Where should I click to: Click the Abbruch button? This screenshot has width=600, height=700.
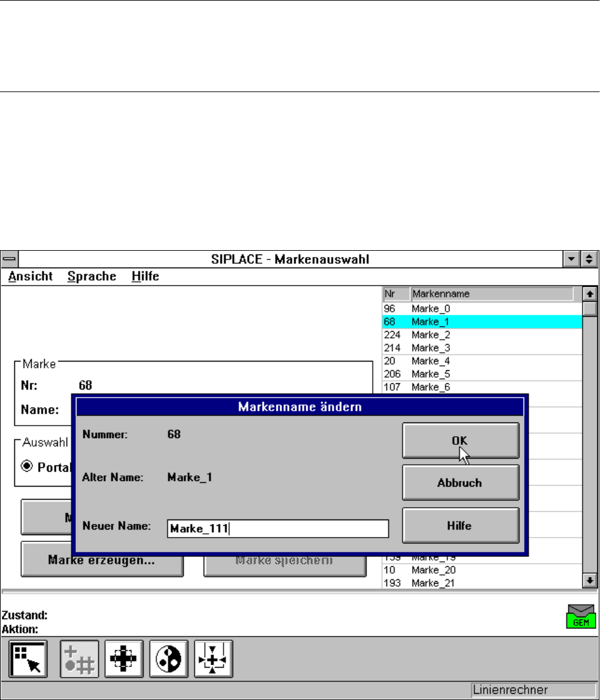(x=461, y=483)
